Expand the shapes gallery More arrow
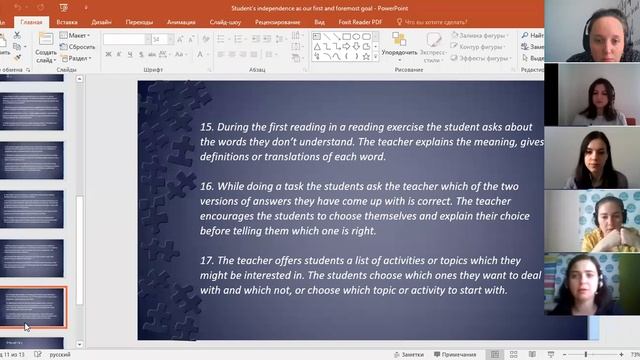Image resolution: width=640 pixels, height=360 pixels. (x=376, y=57)
